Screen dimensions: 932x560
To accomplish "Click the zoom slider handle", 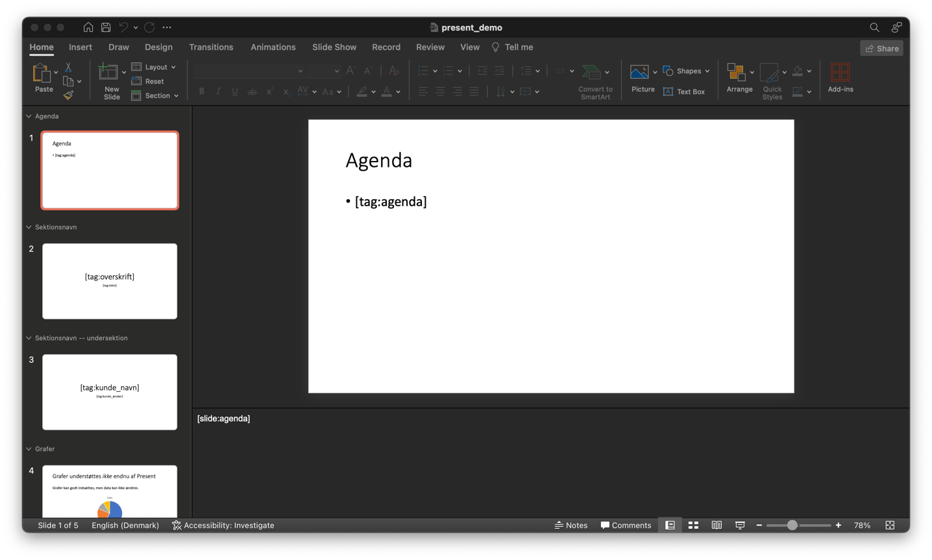I will 792,525.
